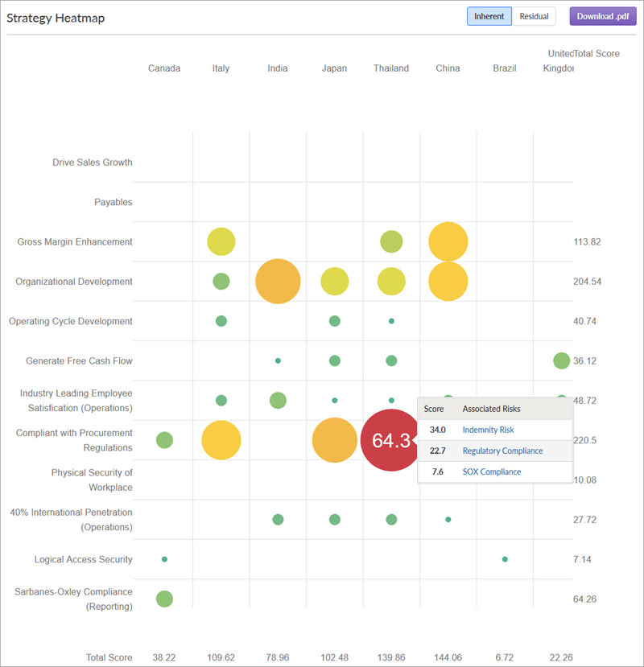Click the orange India Organizational Development bubble

tap(278, 281)
